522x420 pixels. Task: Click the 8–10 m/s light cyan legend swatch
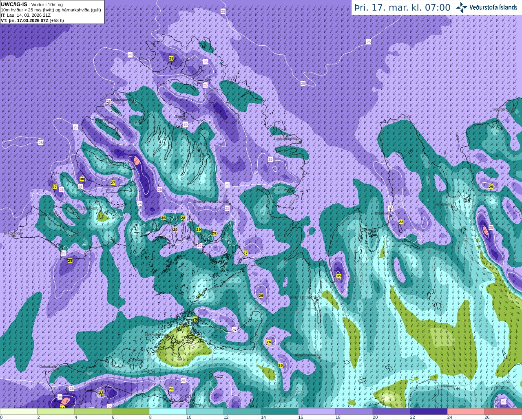tap(168, 411)
